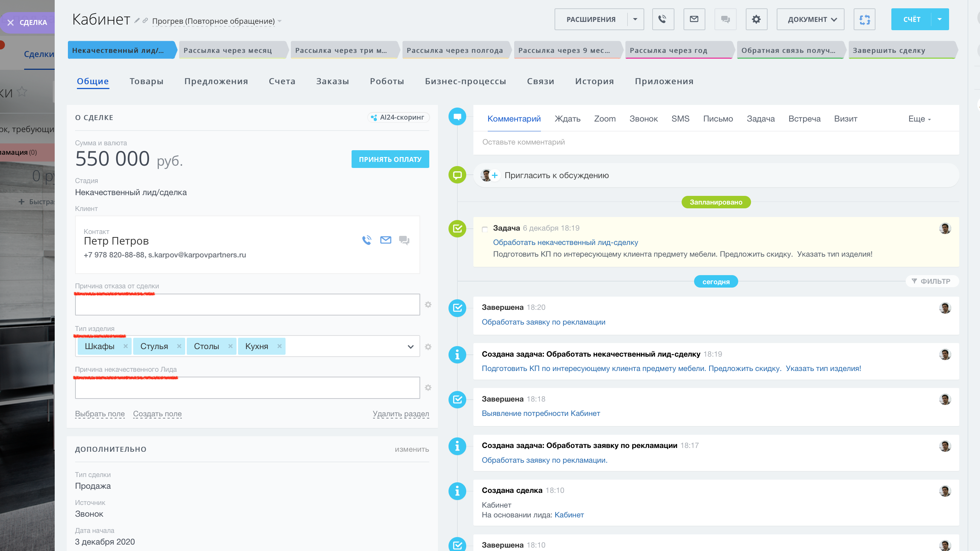Open the Звонок tab in timeline
Viewport: 980px width, 551px height.
point(643,119)
